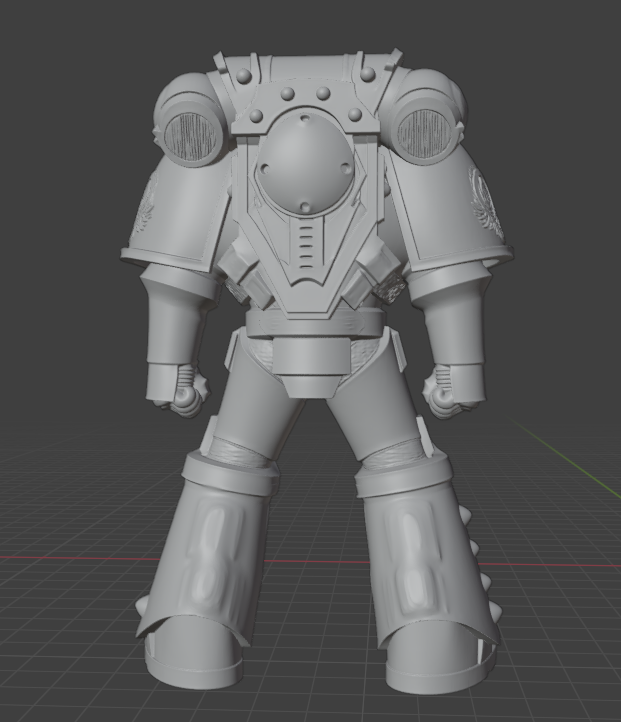Select a rivet on upper back plate
Viewport: 621px width, 722px height.
point(287,93)
